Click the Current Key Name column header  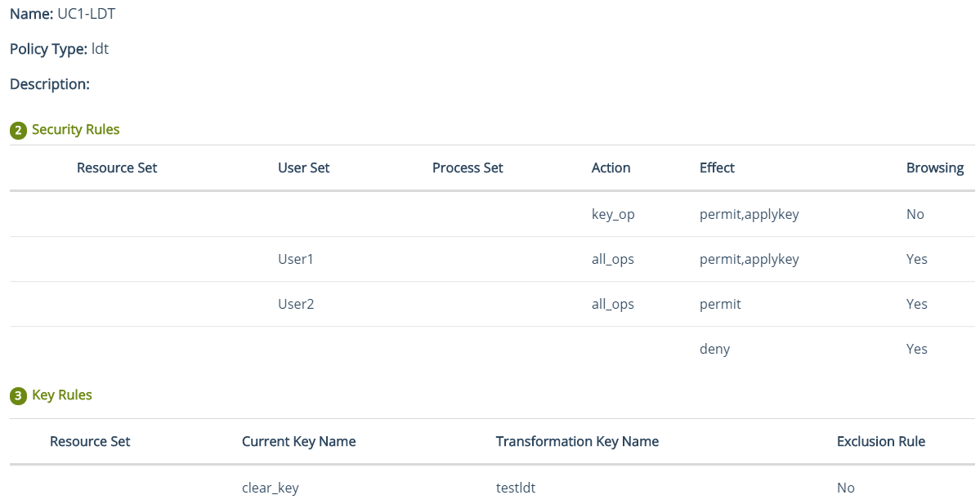pos(298,442)
